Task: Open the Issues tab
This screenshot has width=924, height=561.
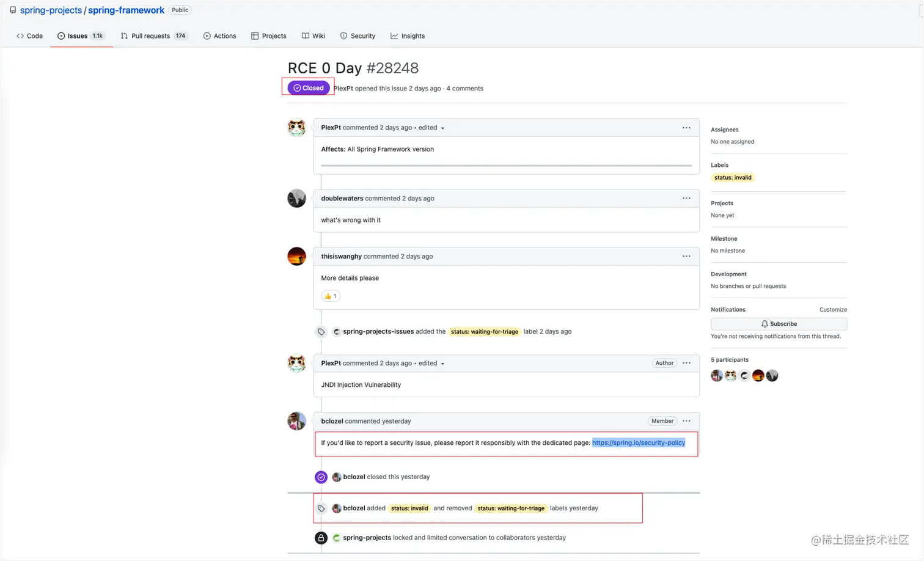Action: 81,36
